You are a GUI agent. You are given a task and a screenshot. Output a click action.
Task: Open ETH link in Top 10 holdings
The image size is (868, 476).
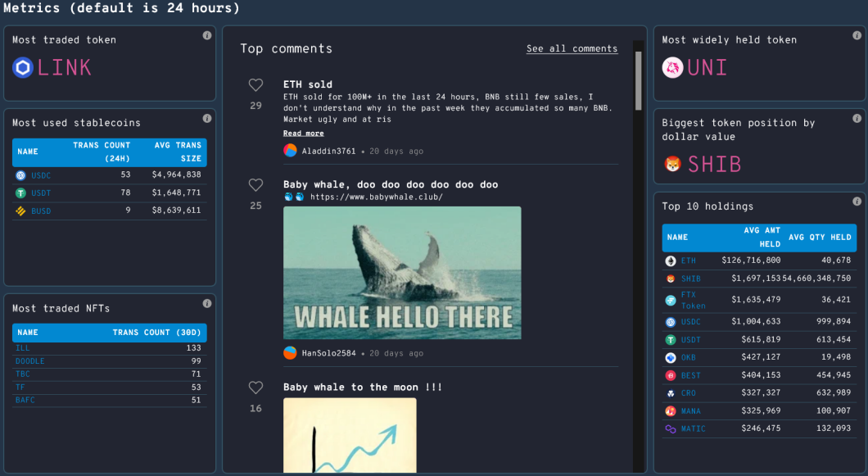[688, 261]
